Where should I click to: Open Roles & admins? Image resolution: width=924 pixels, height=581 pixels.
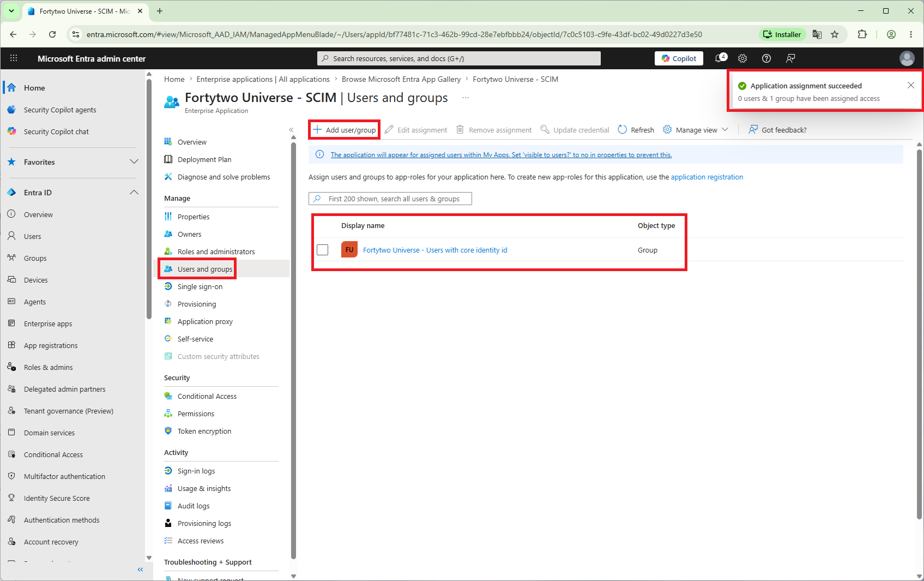point(49,368)
